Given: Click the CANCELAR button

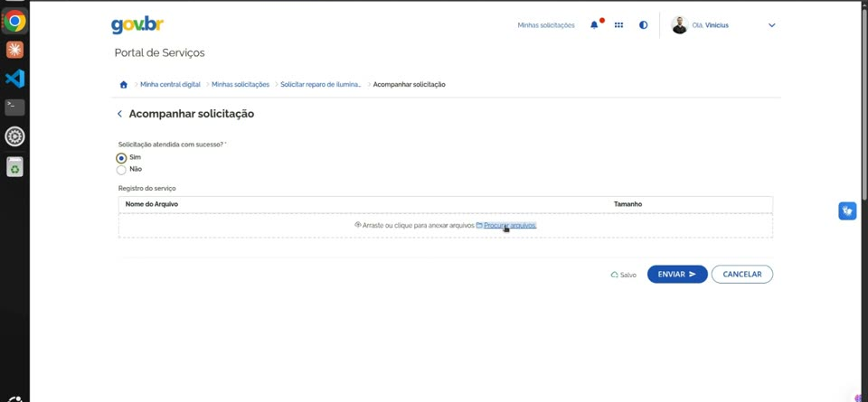Looking at the screenshot, I should click(x=742, y=275).
